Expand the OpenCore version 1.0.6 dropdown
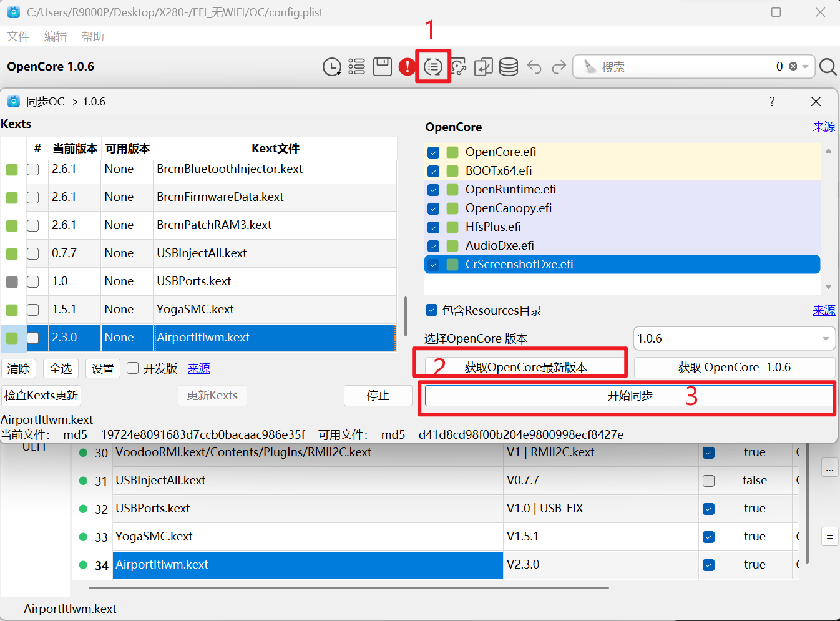The width and height of the screenshot is (840, 621). pyautogui.click(x=825, y=339)
